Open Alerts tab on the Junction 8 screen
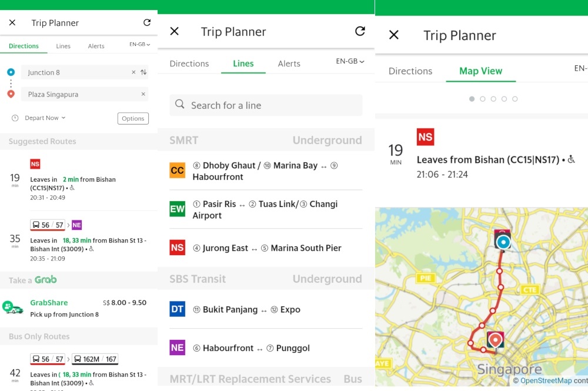The height and width of the screenshot is (391, 588). click(96, 46)
